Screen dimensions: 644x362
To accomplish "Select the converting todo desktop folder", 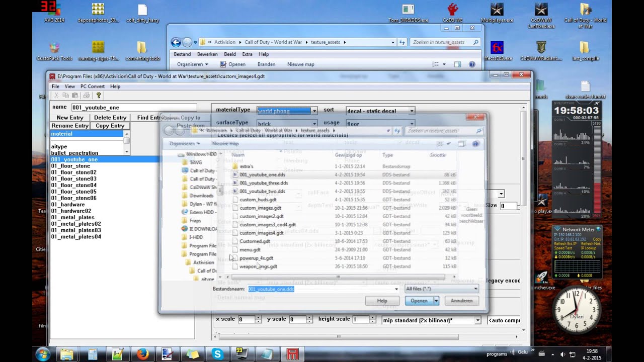I will click(142, 51).
